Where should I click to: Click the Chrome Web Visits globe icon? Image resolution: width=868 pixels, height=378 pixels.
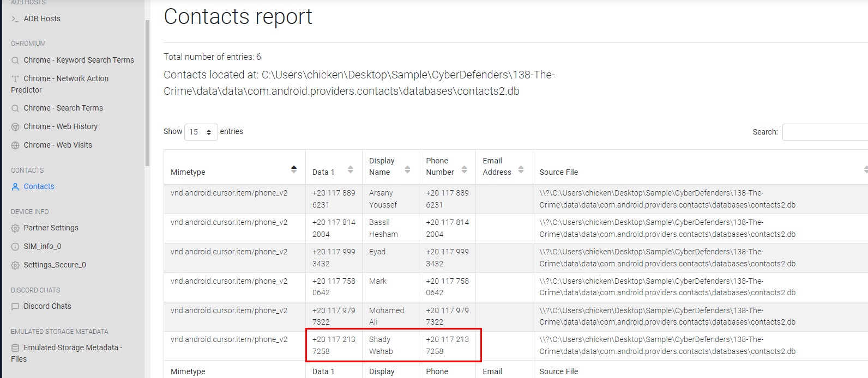click(x=15, y=145)
